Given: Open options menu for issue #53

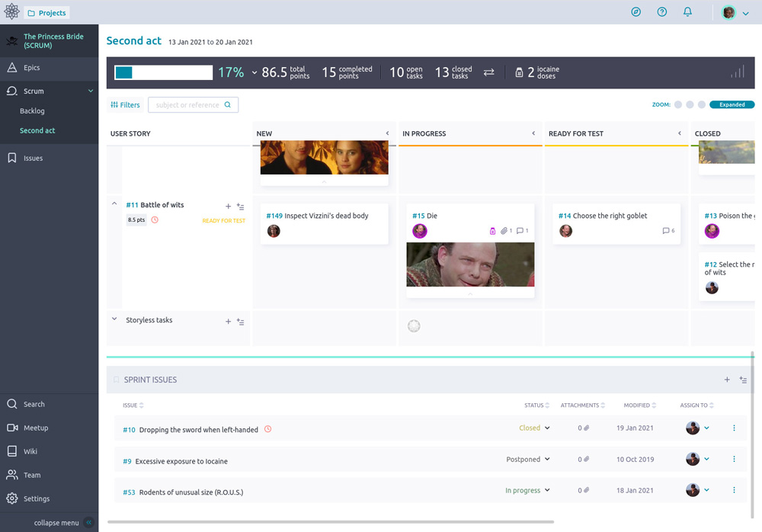Looking at the screenshot, I should (734, 490).
